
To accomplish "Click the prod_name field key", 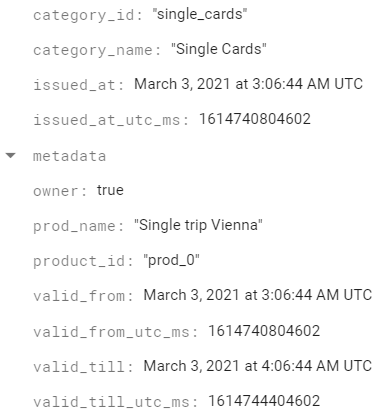I will 79,226.
